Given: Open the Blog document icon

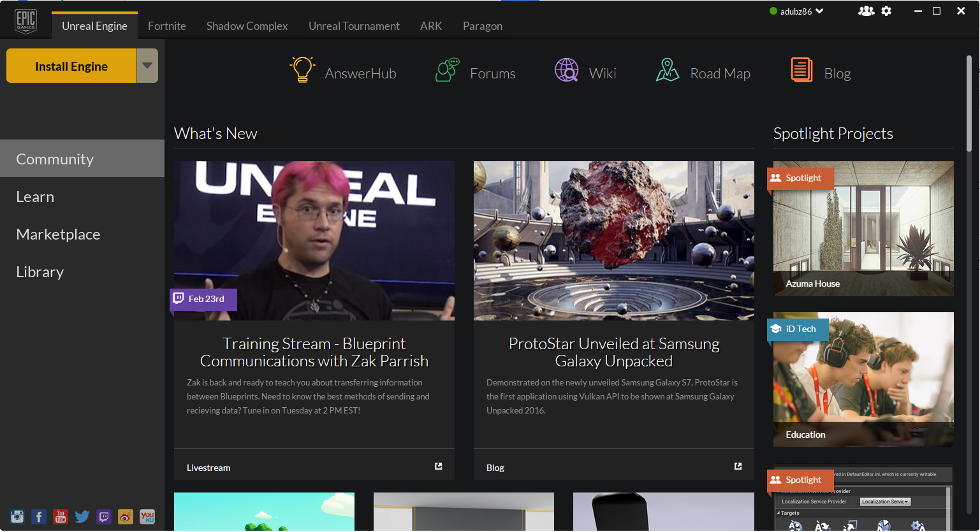Looking at the screenshot, I should (801, 69).
